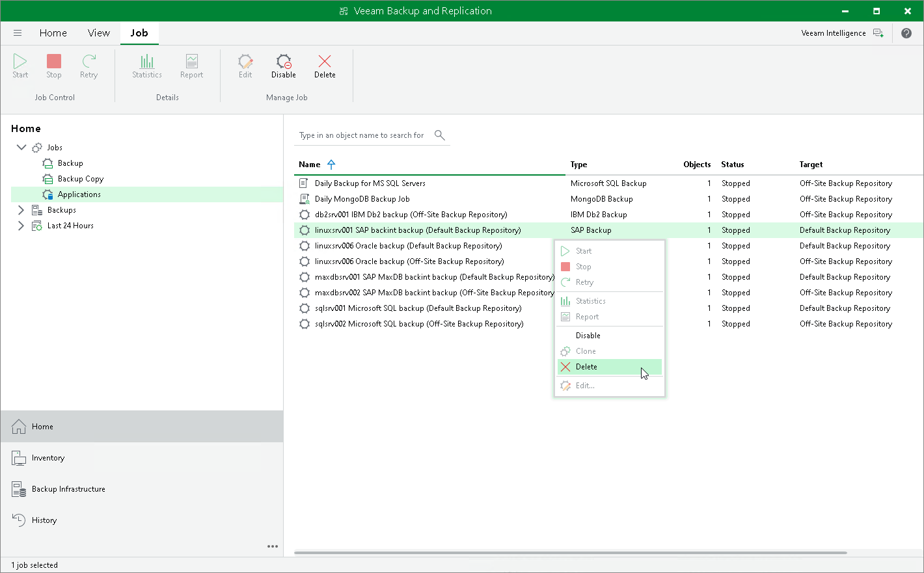Viewport: 924px width, 573px height.
Task: Switch to the Home ribbon tab
Action: pos(53,33)
